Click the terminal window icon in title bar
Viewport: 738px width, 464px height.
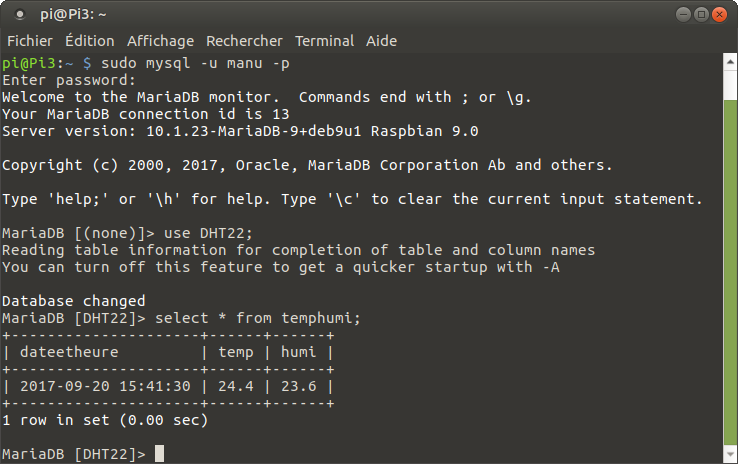tap(21, 14)
